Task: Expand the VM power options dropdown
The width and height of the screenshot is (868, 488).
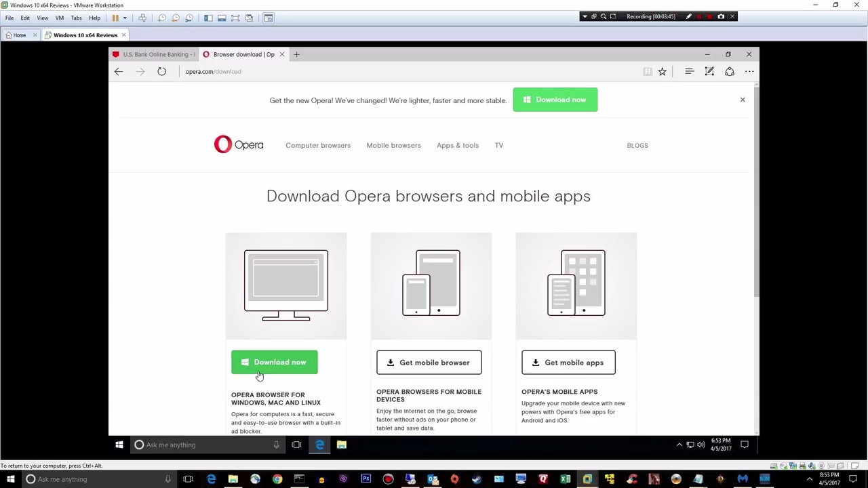Action: pyautogui.click(x=125, y=18)
